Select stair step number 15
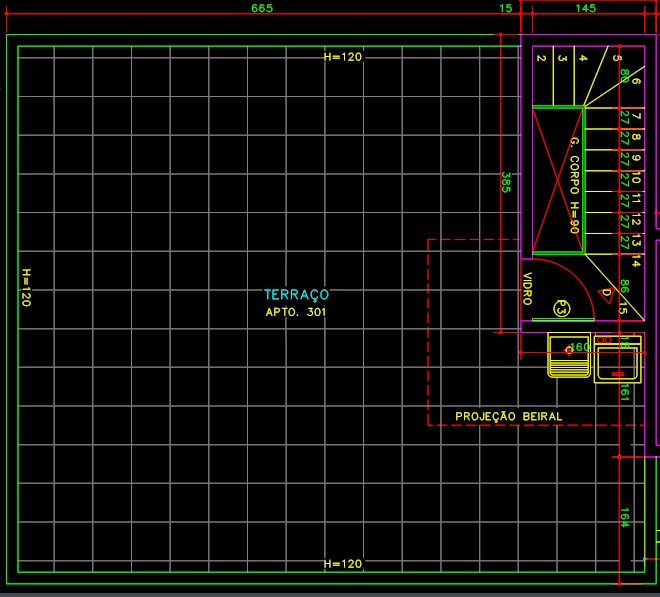660x597 pixels. [x=623, y=307]
